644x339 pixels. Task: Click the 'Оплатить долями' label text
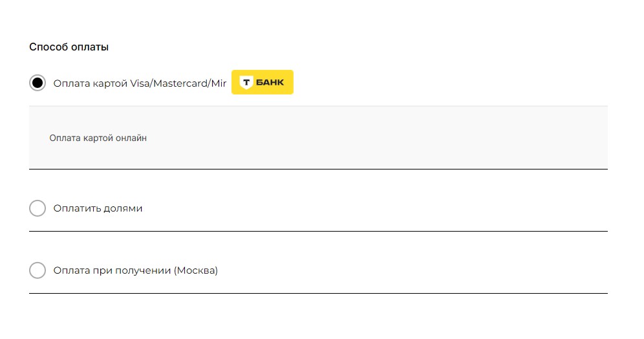pos(98,208)
